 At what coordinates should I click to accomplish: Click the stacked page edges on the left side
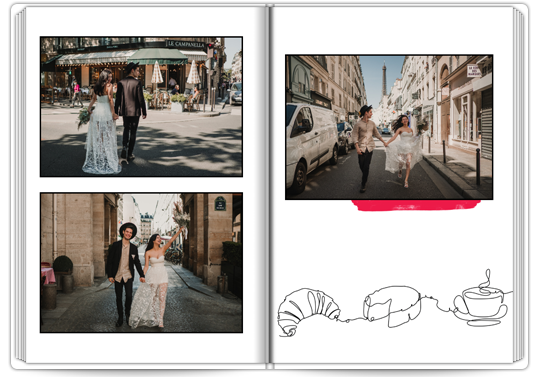click(20, 186)
